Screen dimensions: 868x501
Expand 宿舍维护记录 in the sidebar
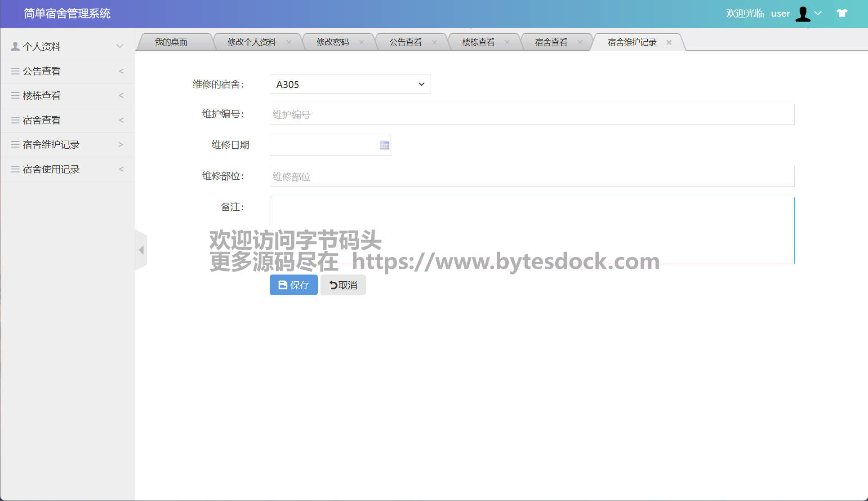(67, 145)
